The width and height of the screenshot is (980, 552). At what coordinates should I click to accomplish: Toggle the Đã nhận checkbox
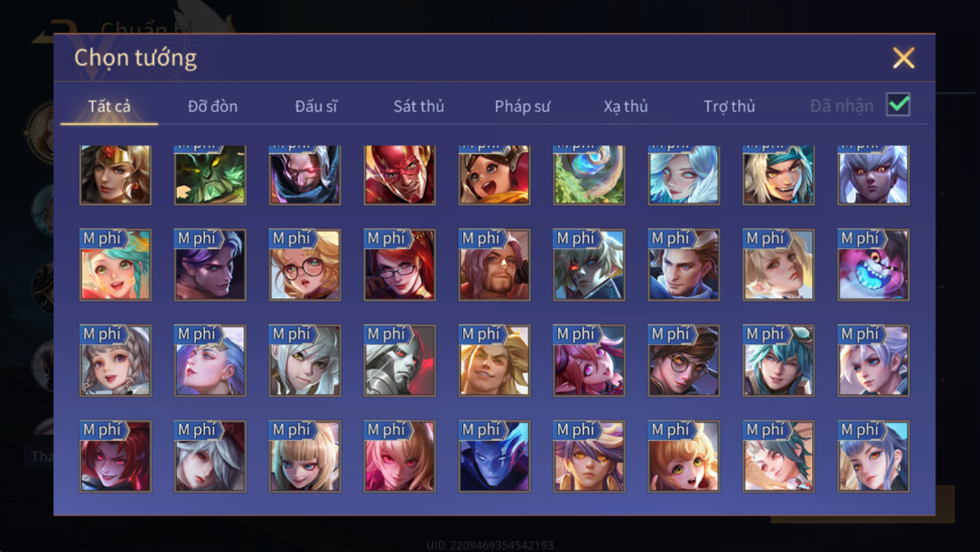click(x=898, y=105)
